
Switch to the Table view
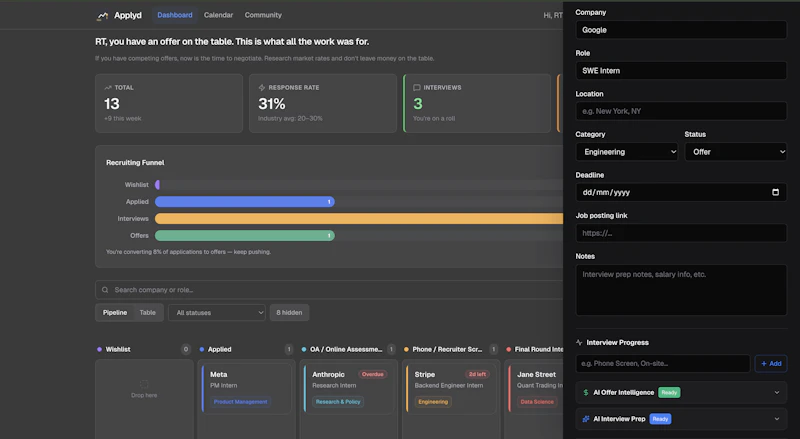pos(147,312)
